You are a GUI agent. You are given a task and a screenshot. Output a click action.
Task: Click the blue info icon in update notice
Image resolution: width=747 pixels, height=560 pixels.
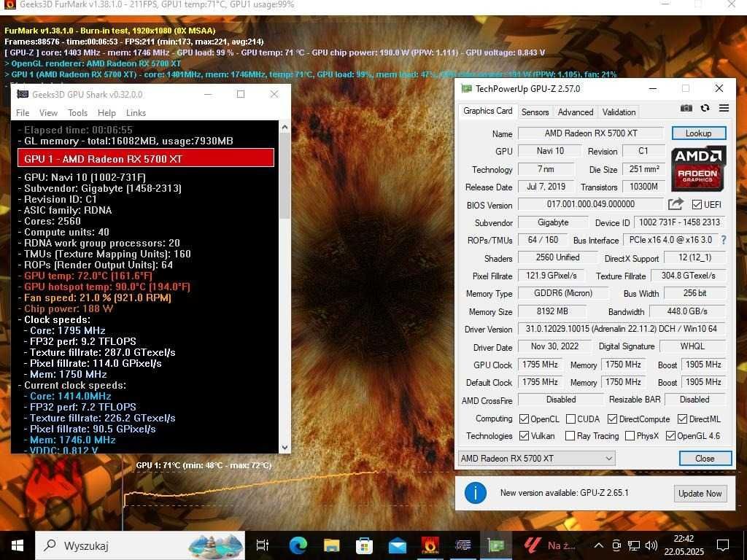click(x=475, y=492)
